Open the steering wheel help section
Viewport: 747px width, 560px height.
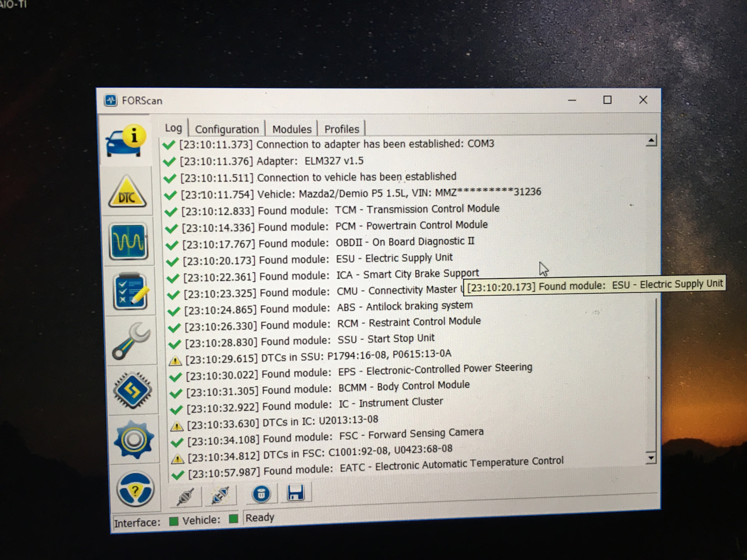click(135, 489)
